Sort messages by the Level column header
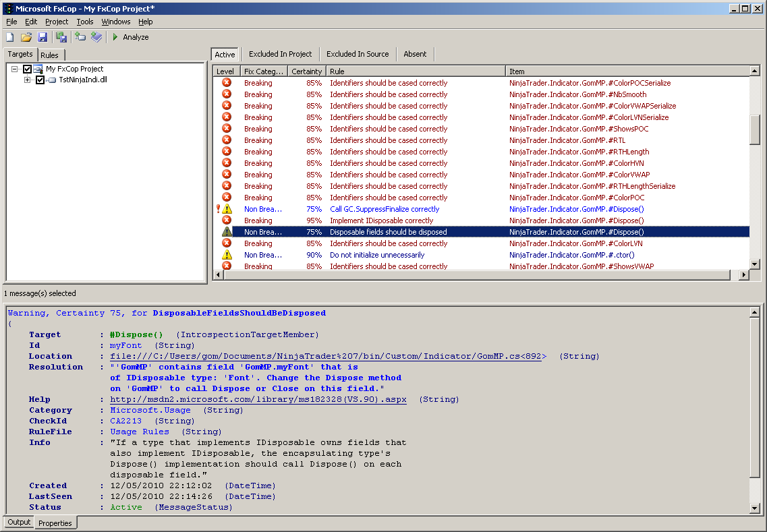The image size is (767, 532). (227, 71)
